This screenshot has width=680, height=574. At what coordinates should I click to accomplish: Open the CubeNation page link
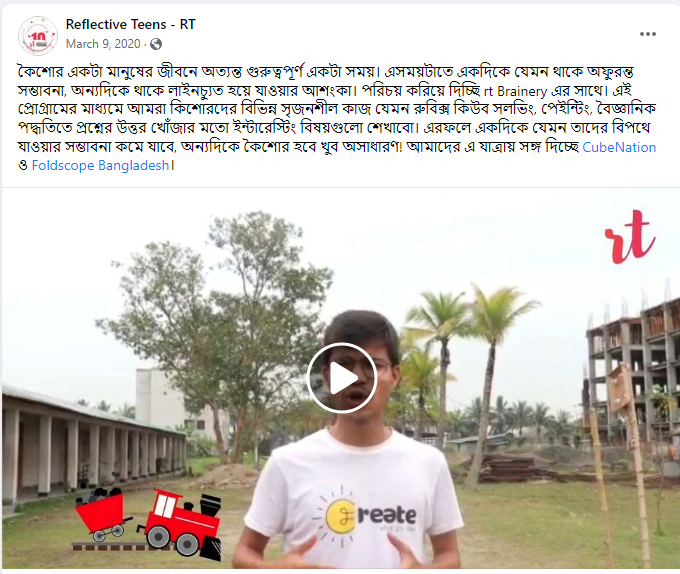click(x=619, y=147)
